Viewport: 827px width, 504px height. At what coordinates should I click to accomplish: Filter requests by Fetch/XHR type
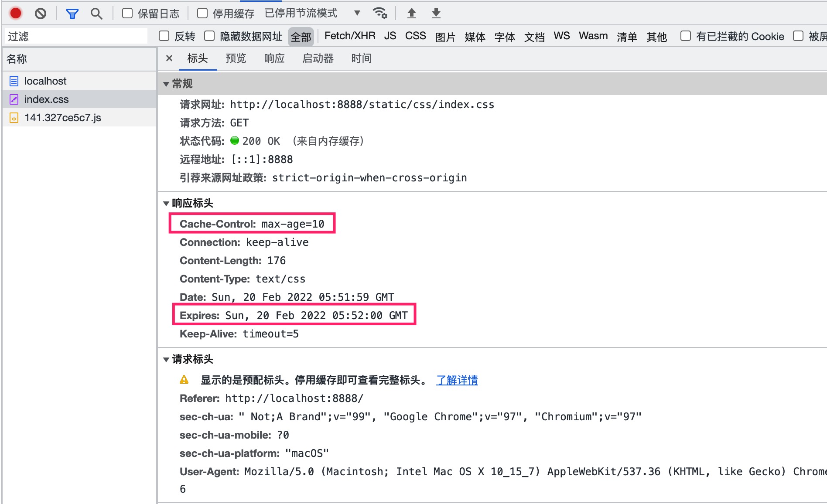[x=349, y=36]
